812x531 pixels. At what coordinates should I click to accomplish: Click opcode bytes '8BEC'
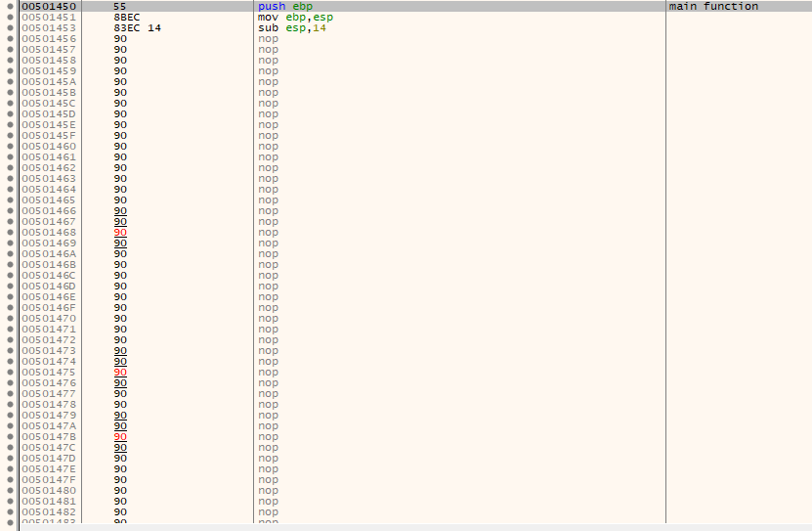[127, 17]
